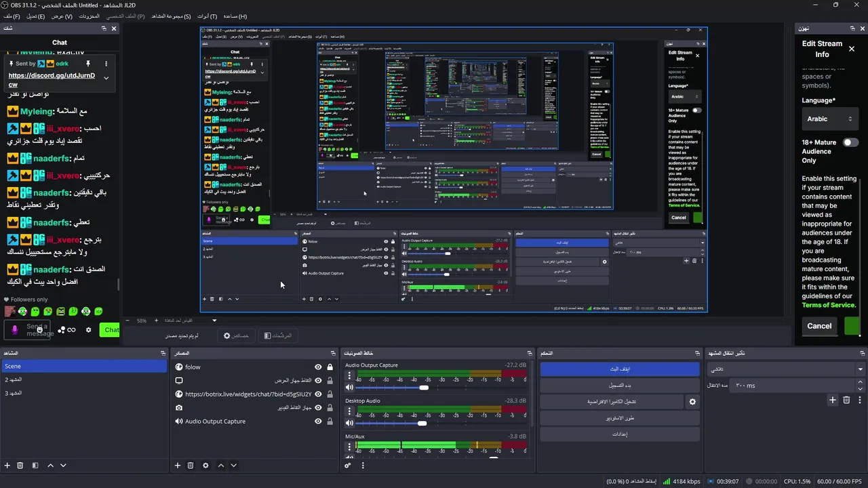Move source down in sources panel

(233, 466)
